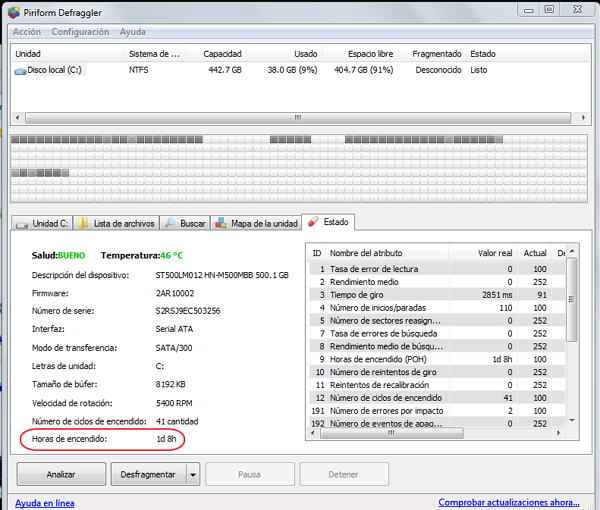Click the Analizar button
Screen dimensions: 600x510
click(61, 474)
